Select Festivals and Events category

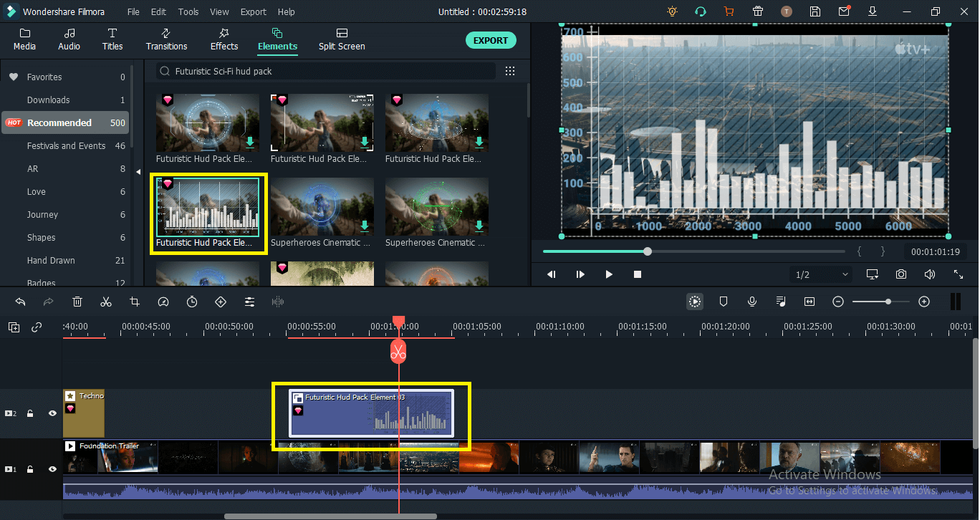[65, 145]
